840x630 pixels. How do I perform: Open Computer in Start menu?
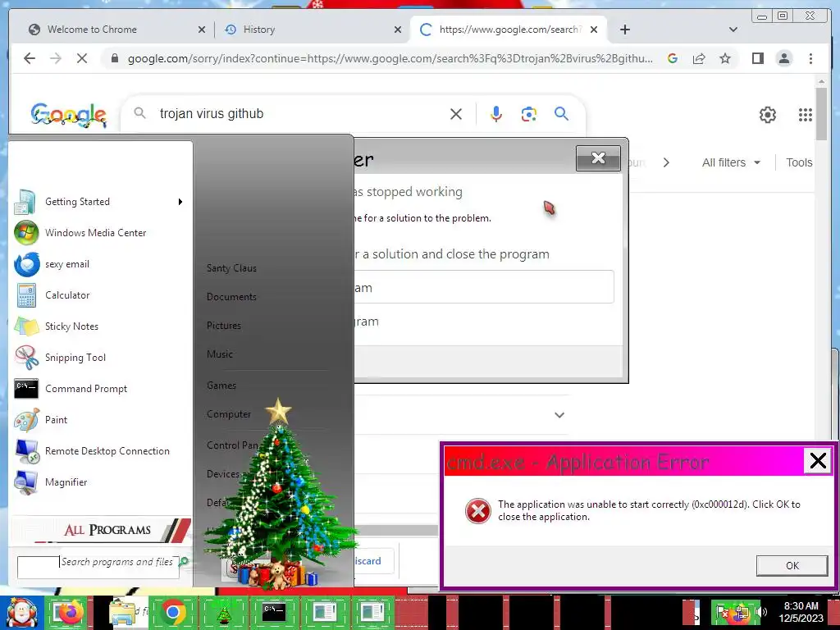229,414
